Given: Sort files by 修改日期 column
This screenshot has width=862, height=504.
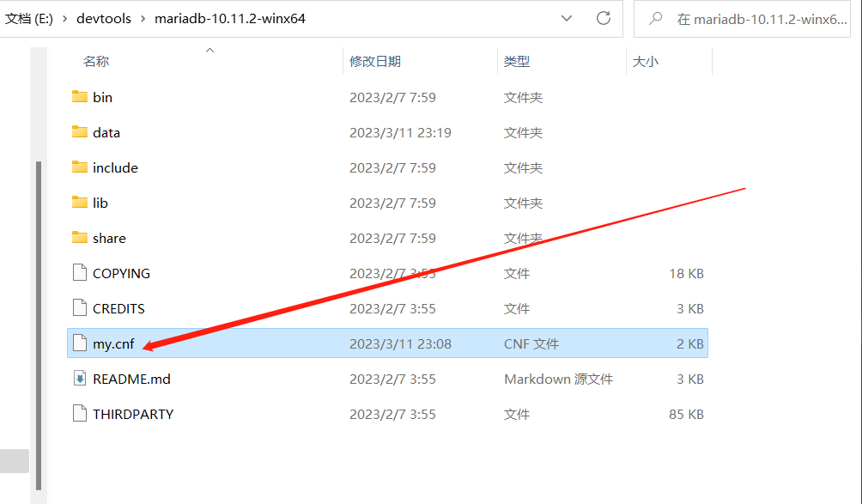Looking at the screenshot, I should coord(375,62).
